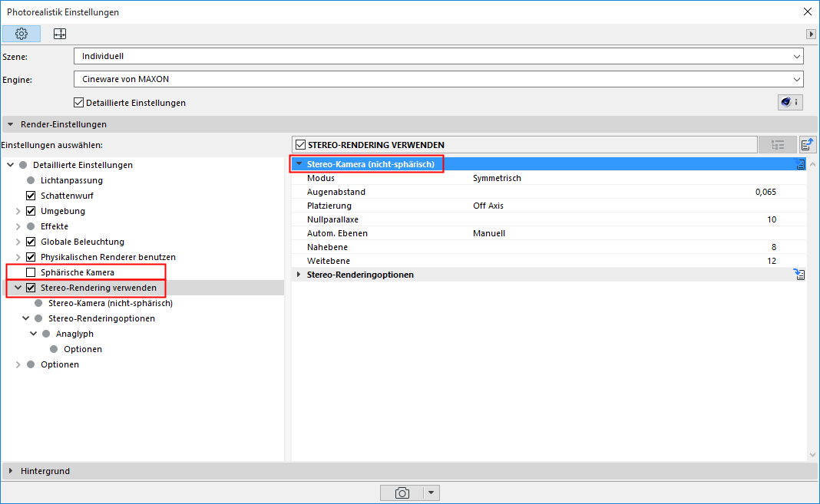
Task: Select Stereo-Kamera (nicht-sphärisch) in the tree
Action: click(x=111, y=303)
